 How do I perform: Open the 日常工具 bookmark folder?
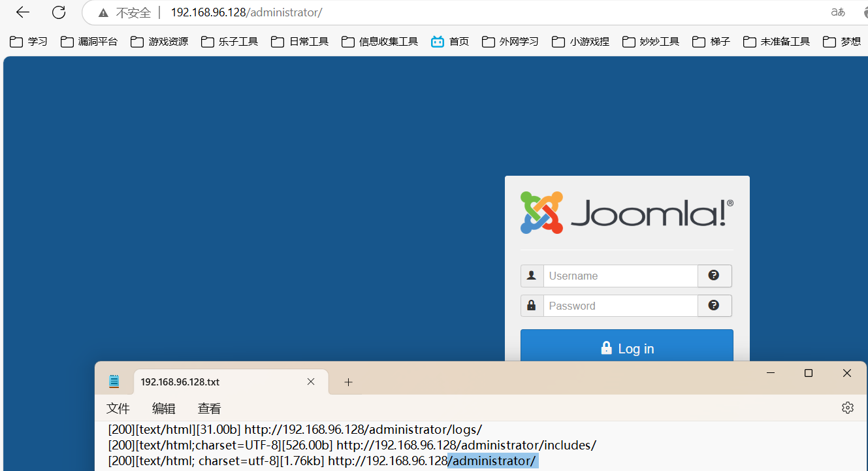point(300,42)
